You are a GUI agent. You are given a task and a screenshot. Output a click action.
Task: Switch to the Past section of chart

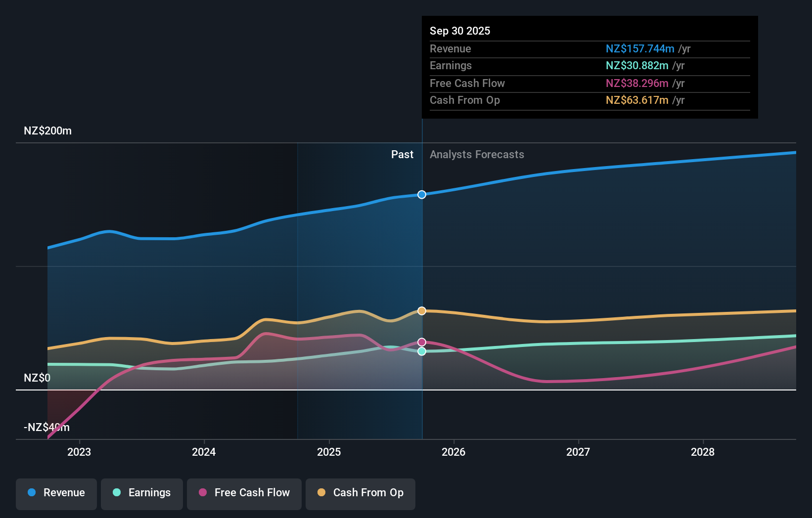402,154
